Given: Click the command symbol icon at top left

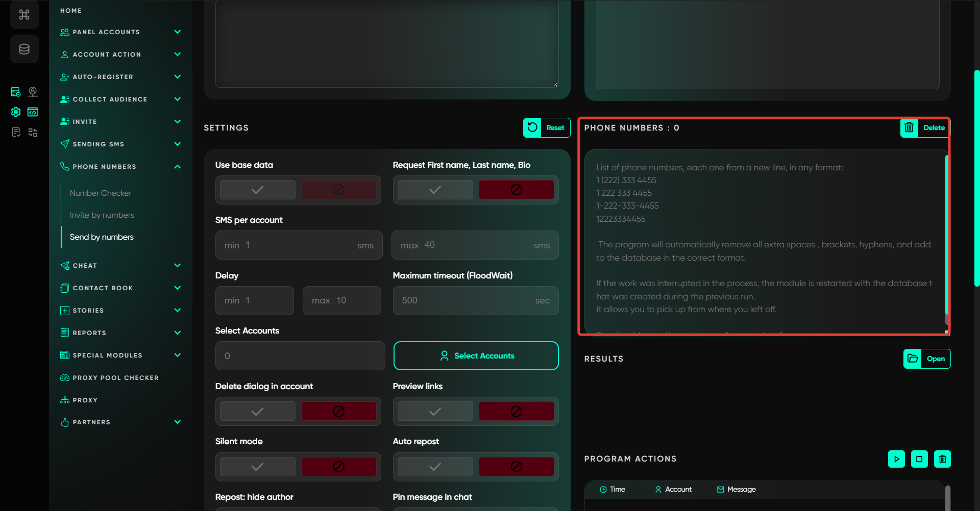Looking at the screenshot, I should pos(24,15).
